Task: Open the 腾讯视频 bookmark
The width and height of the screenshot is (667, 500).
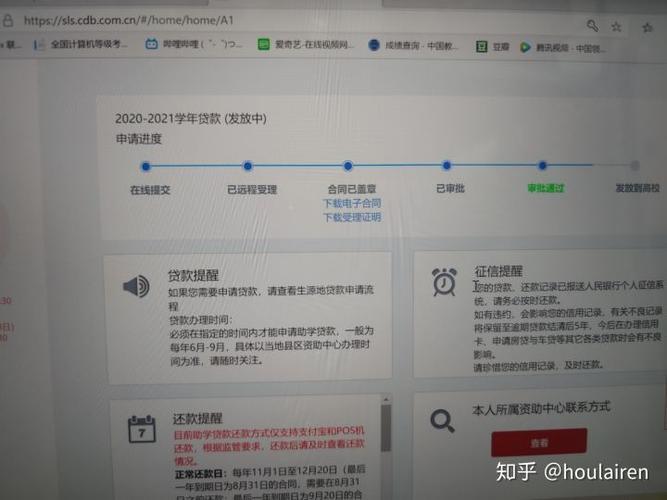Action: click(563, 48)
